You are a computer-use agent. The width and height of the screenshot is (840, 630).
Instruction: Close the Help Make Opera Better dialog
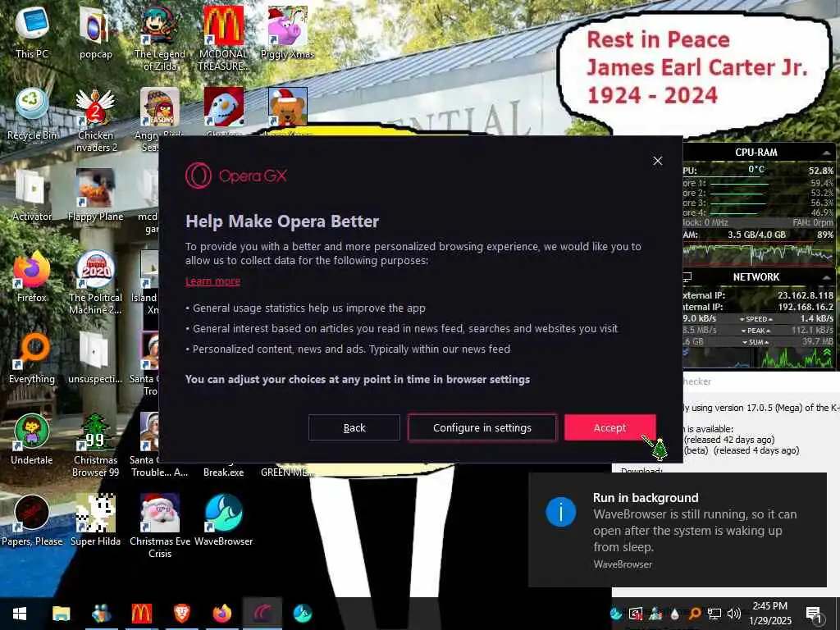(658, 161)
